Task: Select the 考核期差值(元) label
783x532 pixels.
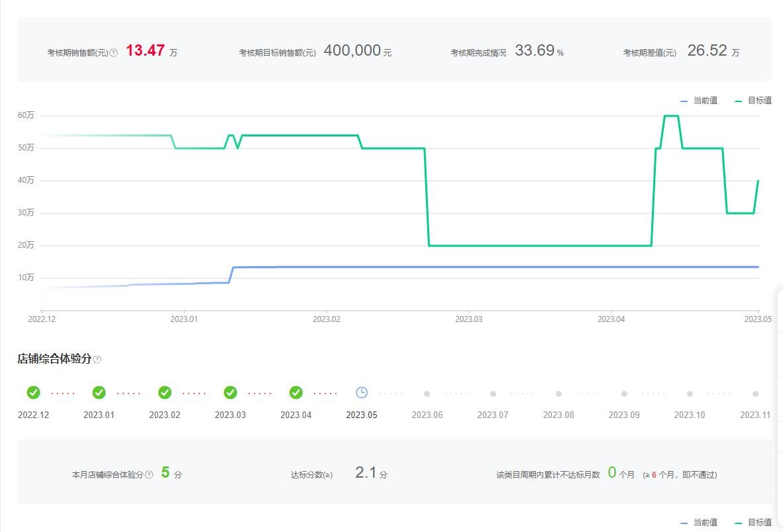Action: [x=650, y=52]
